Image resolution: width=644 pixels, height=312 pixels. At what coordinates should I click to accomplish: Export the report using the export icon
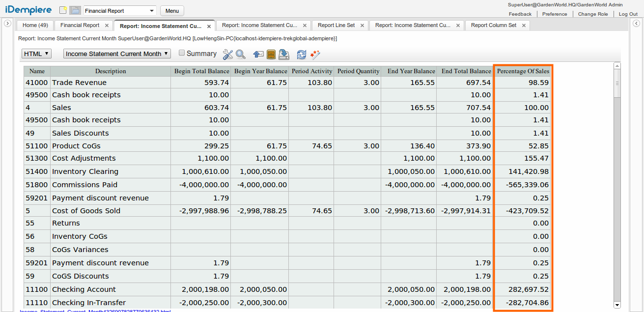pos(284,54)
